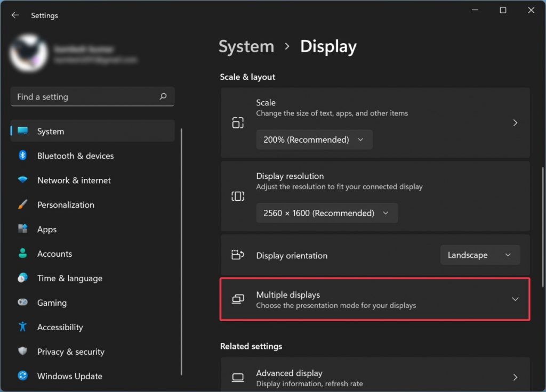
Task: Select the Privacy & security shield icon
Action: click(x=23, y=352)
